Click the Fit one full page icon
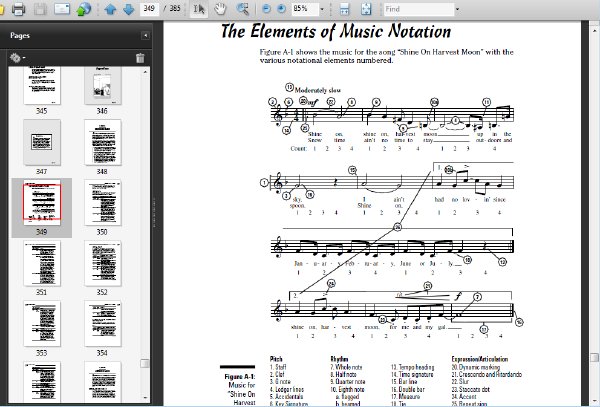Viewport: 600px width, 407px height. tap(366, 9)
